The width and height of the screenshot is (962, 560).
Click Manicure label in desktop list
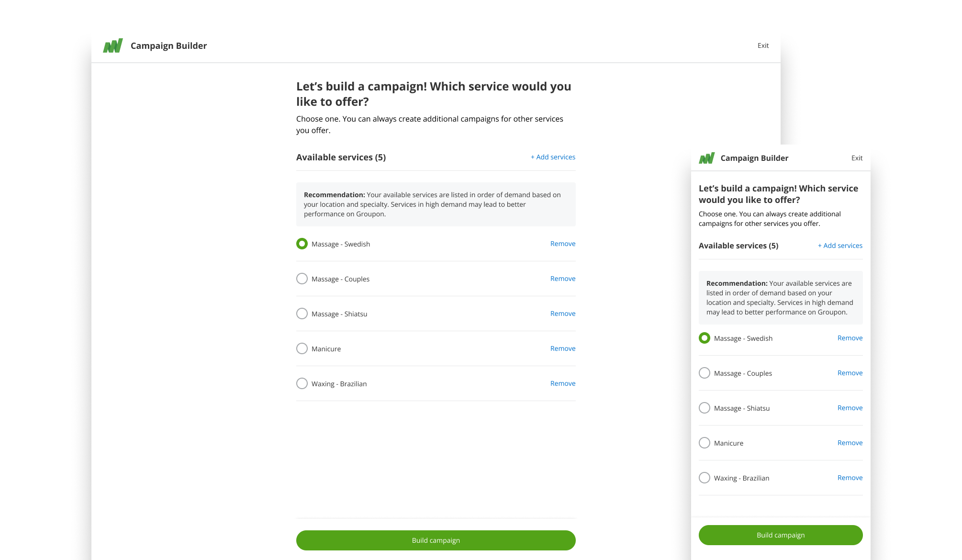(x=326, y=349)
